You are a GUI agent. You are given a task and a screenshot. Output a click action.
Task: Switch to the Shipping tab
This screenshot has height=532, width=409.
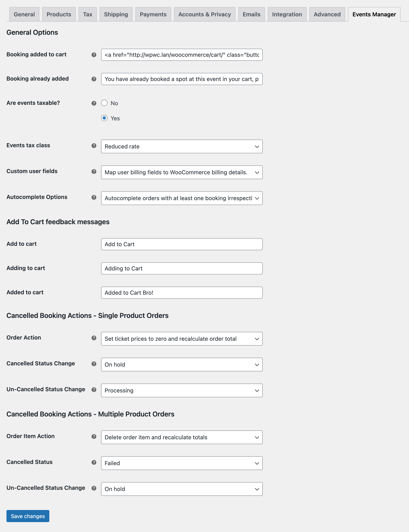[116, 14]
